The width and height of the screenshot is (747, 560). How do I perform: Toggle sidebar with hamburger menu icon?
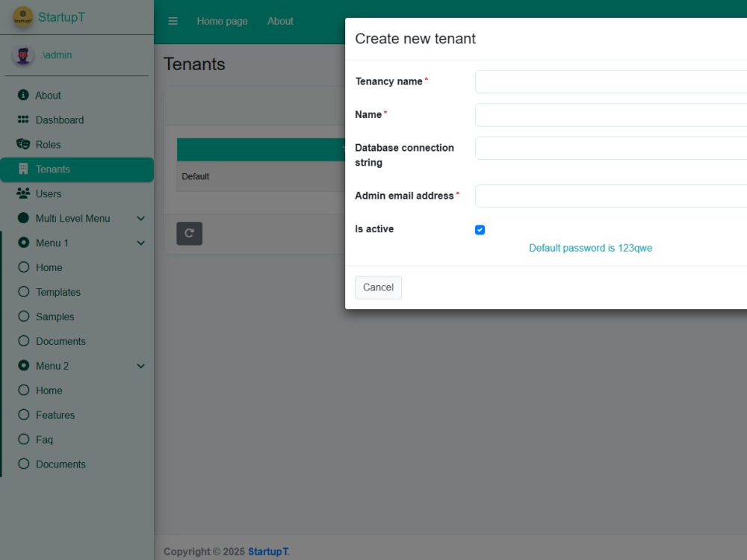point(173,21)
